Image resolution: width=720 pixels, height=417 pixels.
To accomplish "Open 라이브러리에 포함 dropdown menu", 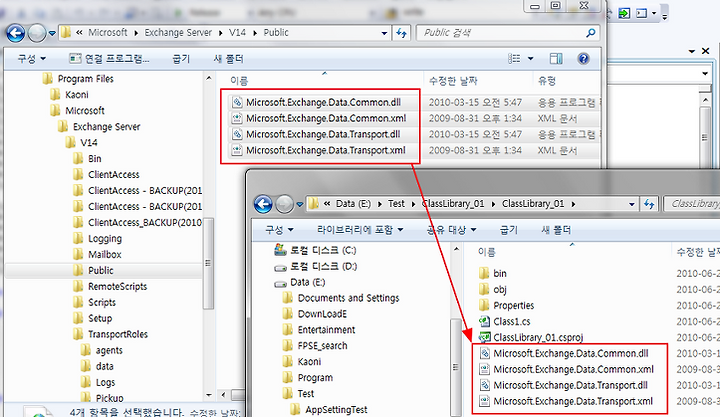I will 360,230.
